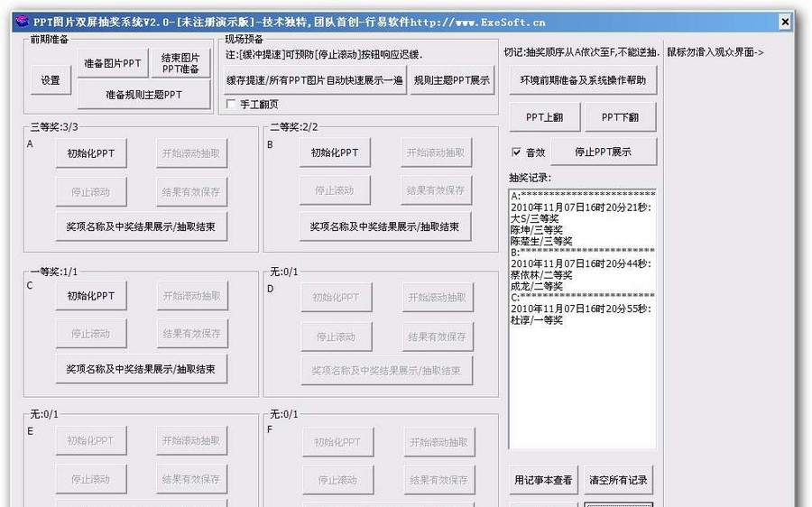
Task: Click 结果有效保存 in group A
Action: click(x=191, y=191)
